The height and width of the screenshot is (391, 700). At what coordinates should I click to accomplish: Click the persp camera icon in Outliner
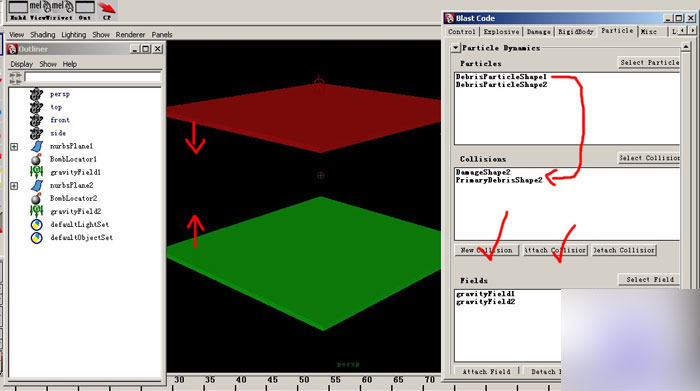pyautogui.click(x=36, y=94)
